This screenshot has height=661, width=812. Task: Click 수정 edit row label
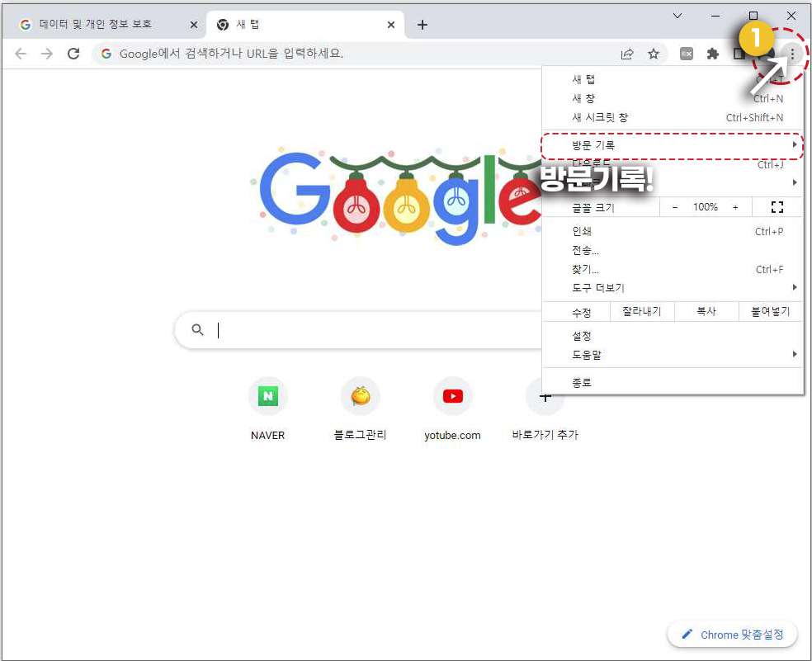tap(582, 313)
